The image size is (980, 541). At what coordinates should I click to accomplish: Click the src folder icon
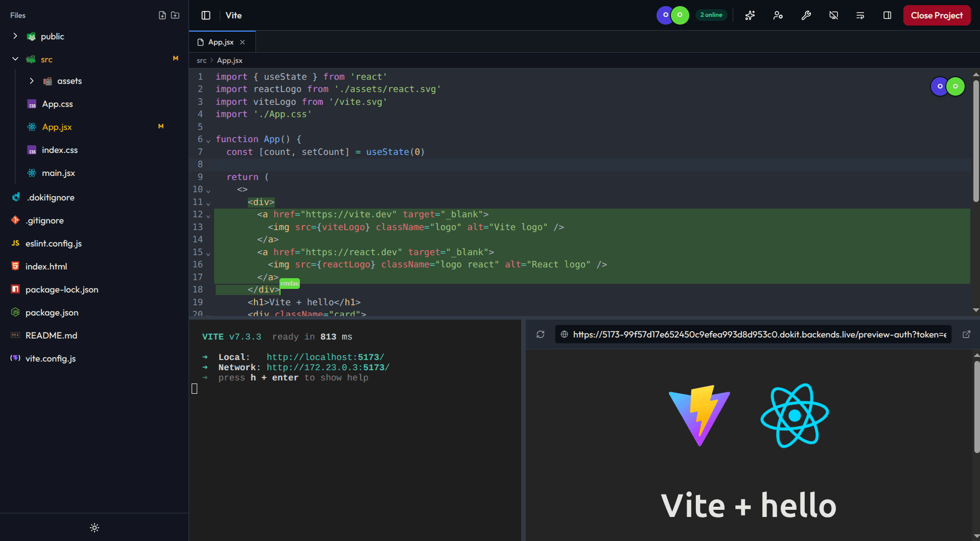31,59
